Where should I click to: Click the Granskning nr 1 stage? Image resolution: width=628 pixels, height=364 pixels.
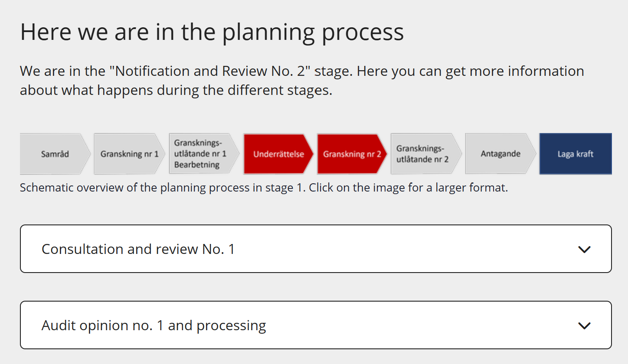click(x=129, y=154)
